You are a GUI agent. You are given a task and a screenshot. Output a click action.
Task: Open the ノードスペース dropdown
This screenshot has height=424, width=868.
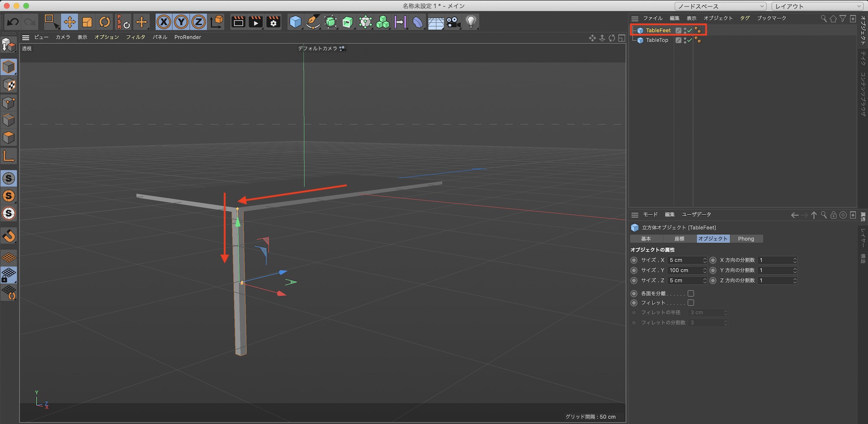click(720, 6)
